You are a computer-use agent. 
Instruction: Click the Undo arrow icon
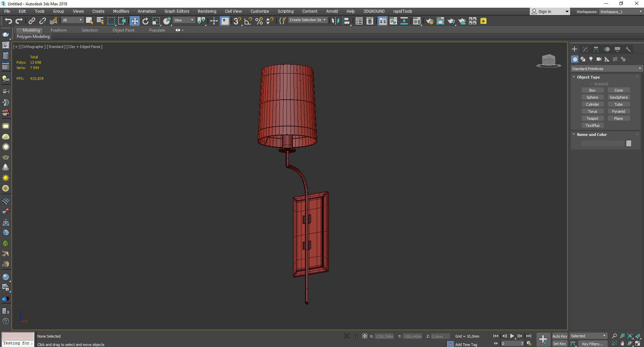(x=8, y=21)
